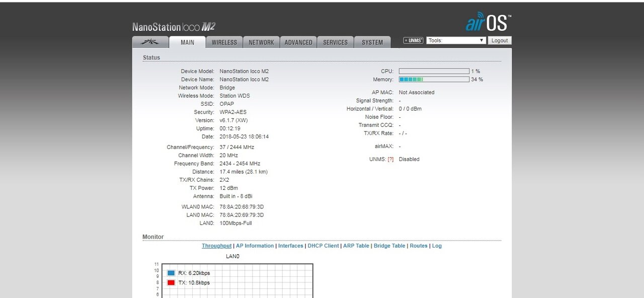Open the Throughput monitor link

click(217, 246)
